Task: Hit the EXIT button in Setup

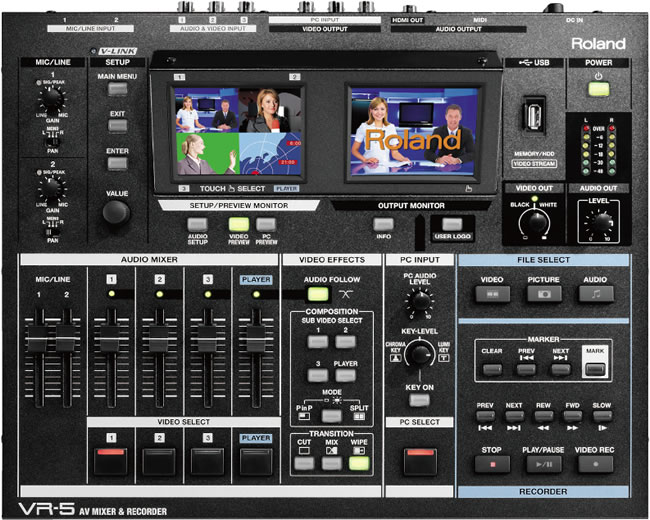Action: point(118,125)
